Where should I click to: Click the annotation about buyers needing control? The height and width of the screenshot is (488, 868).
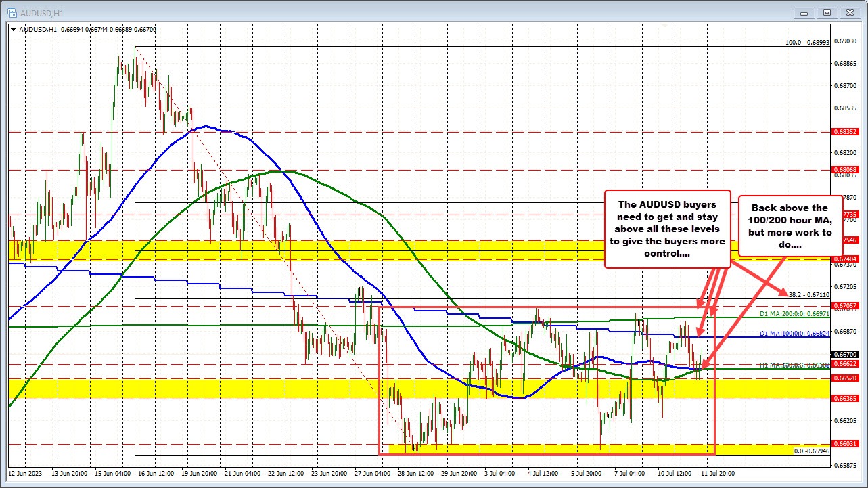[667, 229]
